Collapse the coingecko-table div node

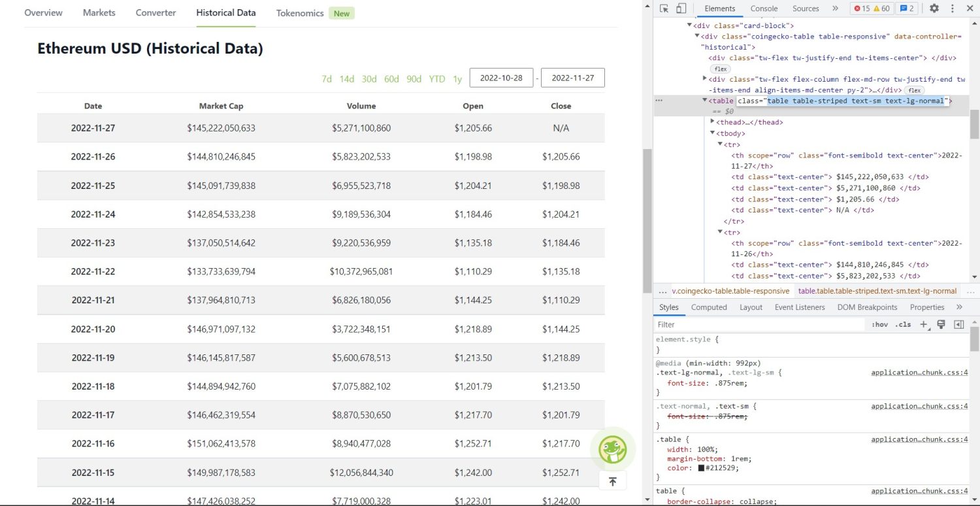[x=696, y=36]
